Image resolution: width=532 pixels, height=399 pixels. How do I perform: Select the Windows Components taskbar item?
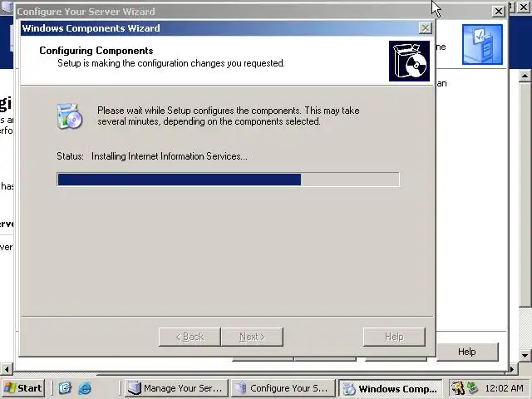point(390,388)
